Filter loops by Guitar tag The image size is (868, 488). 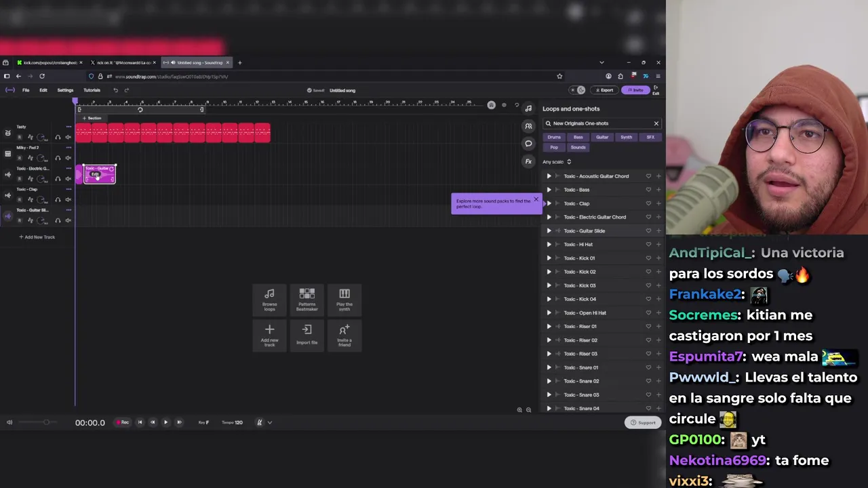602,137
